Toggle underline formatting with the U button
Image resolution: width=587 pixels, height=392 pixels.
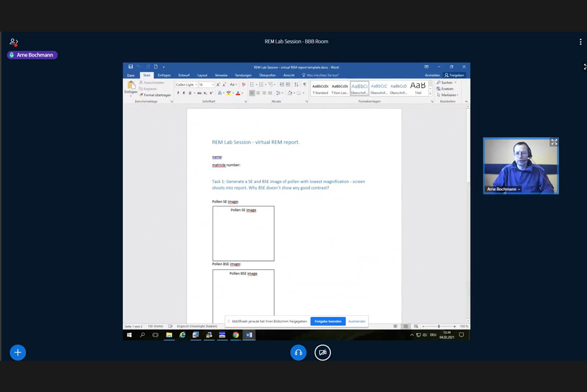click(x=190, y=93)
